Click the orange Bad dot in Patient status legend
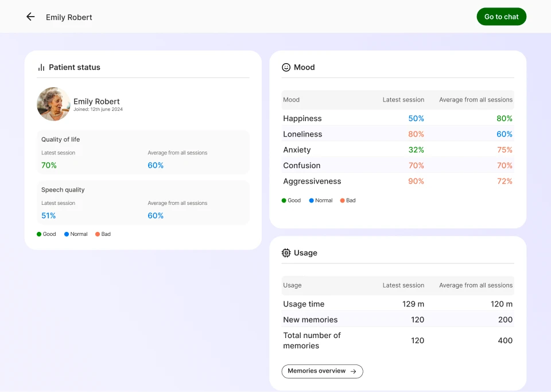Screen dimensions: 551x392 point(98,234)
